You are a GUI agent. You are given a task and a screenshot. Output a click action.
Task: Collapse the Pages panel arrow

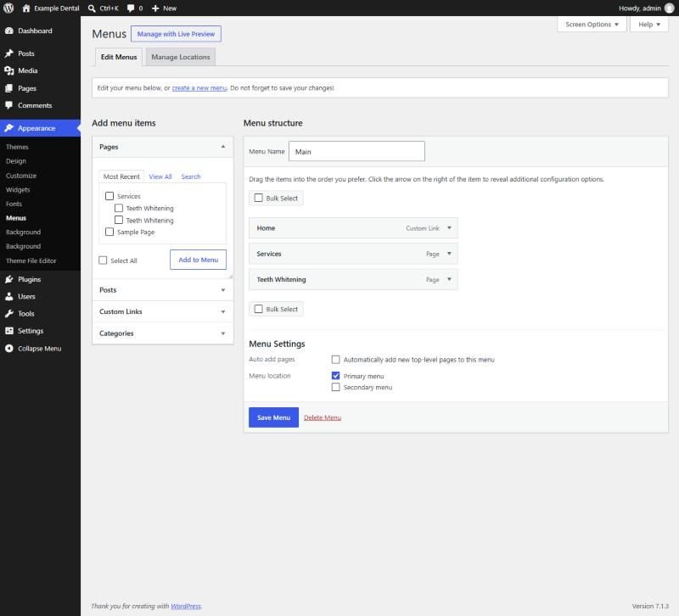click(223, 147)
